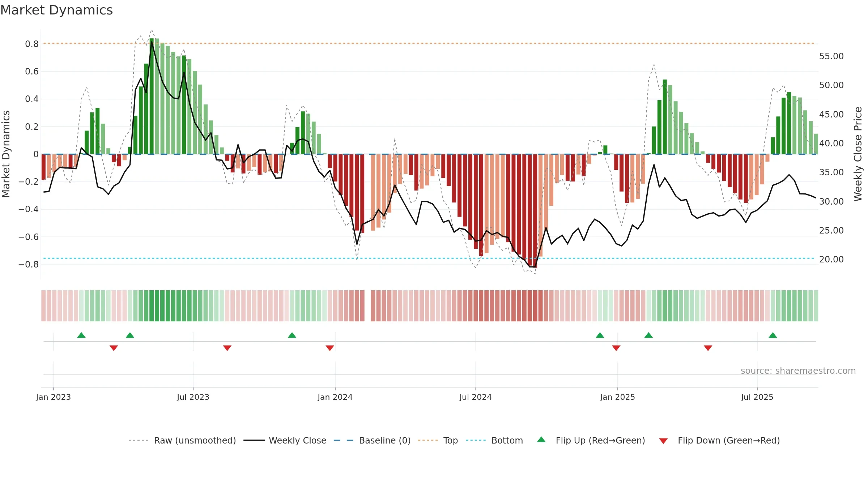Click the −0.2 left axis tick

[29, 182]
